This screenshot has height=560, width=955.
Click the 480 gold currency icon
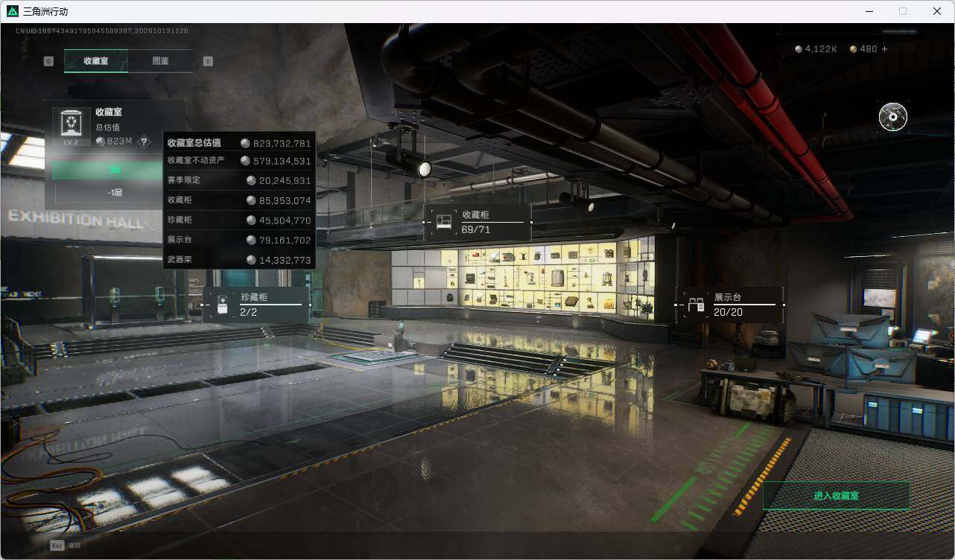coord(854,49)
